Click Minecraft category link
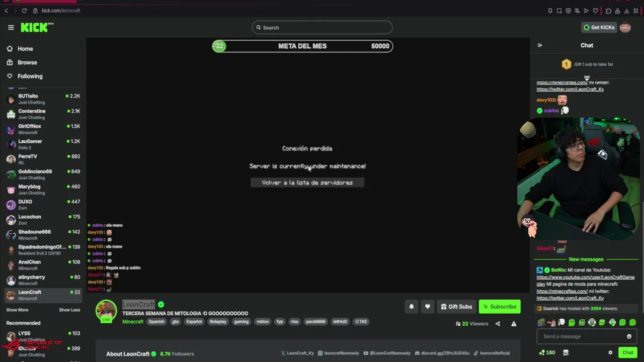 point(133,322)
